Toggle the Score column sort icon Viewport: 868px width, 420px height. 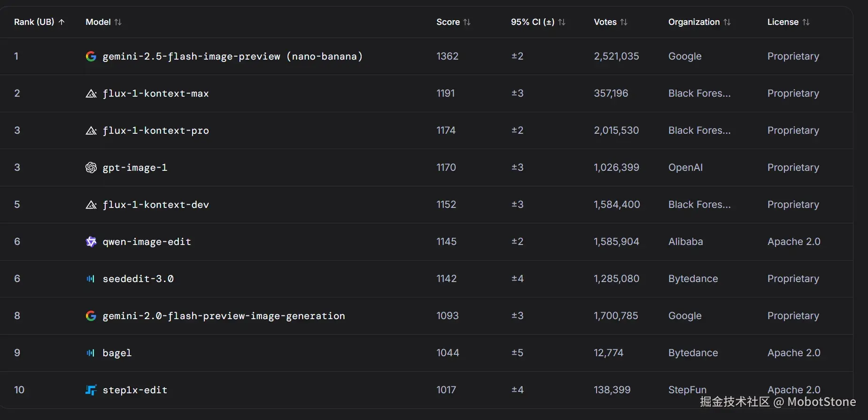467,22
